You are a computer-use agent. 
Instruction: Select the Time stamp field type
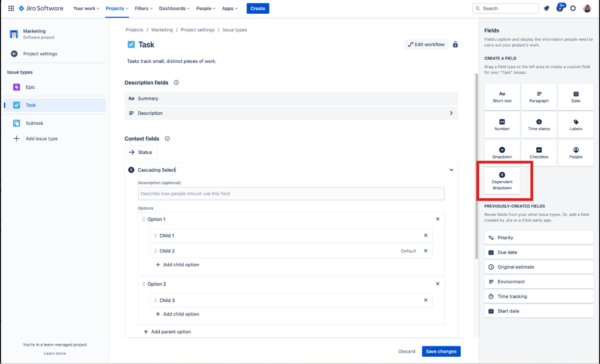pyautogui.click(x=539, y=125)
